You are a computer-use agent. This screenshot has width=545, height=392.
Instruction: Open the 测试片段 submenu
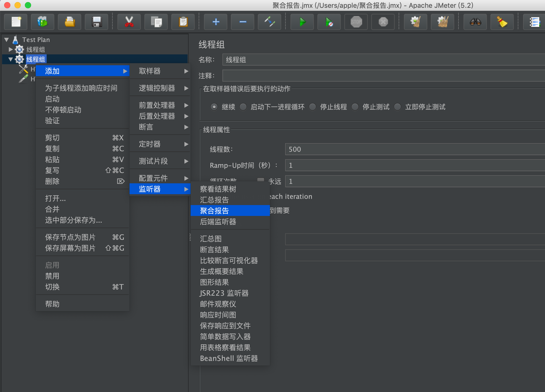pos(160,161)
